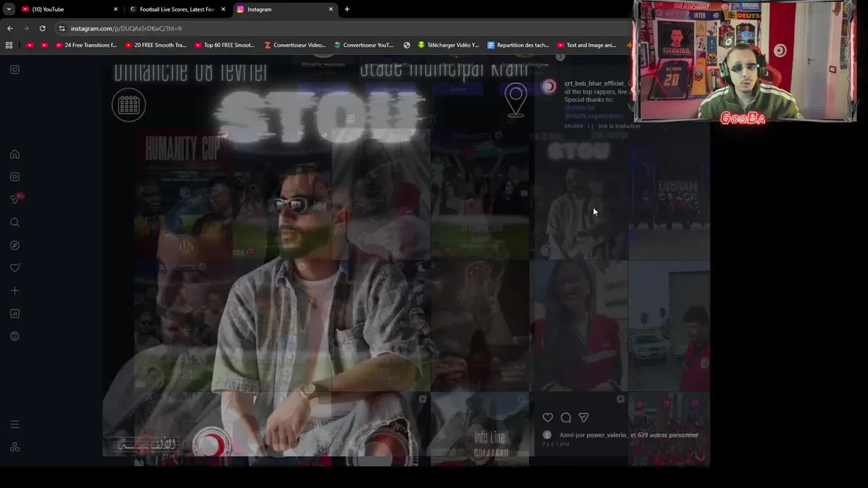This screenshot has width=868, height=488.
Task: Click crt_beb_bhar_officiel_ username link
Action: click(x=595, y=83)
